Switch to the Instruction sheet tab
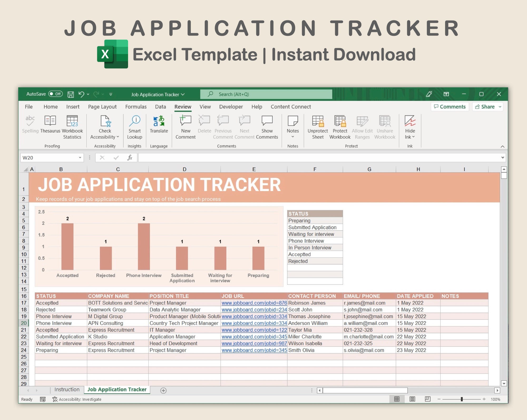The image size is (527, 420). 67,389
